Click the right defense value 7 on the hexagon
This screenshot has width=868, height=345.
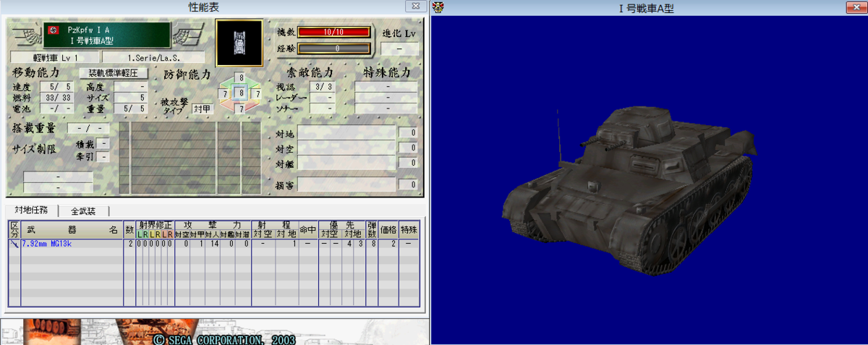(x=258, y=93)
